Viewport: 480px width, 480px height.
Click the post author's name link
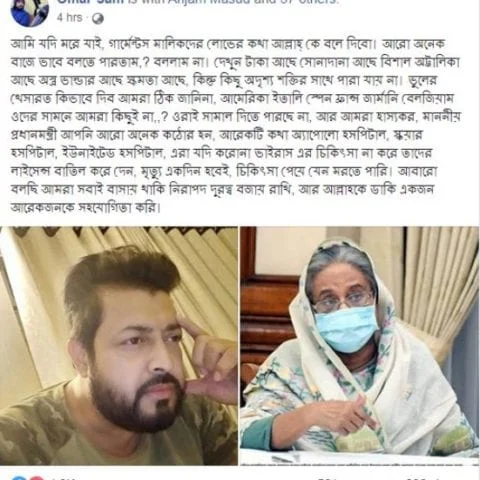[x=90, y=2]
